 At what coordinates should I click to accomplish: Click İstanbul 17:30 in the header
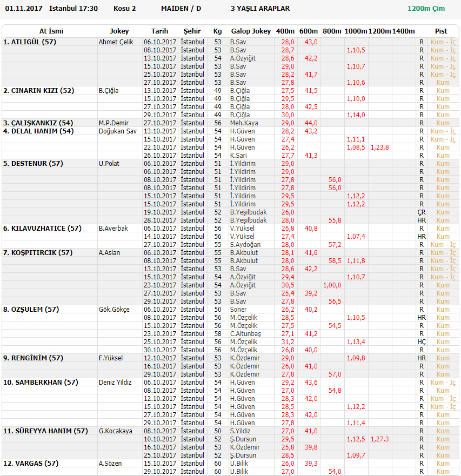pos(74,9)
